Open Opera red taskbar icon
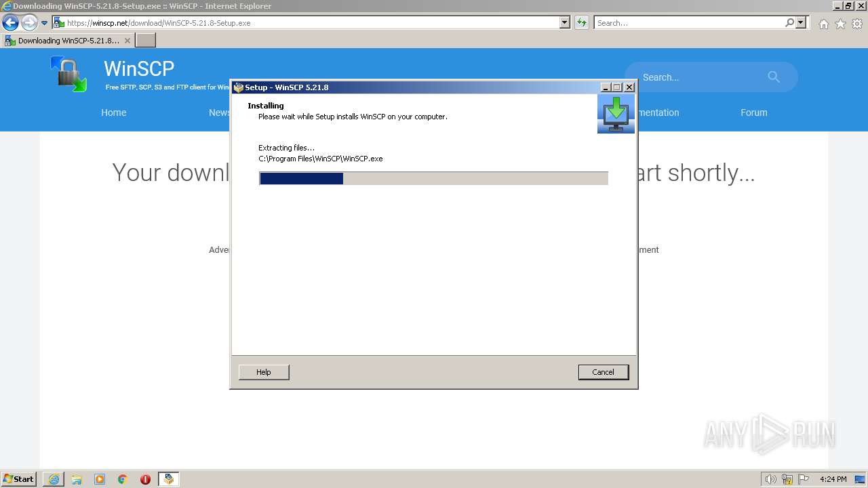Viewport: 868px width, 488px height. click(145, 479)
